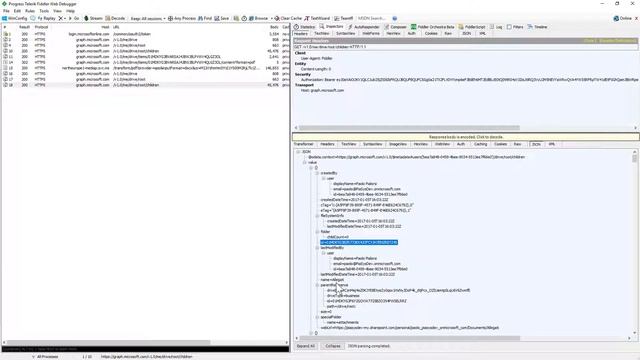Switch to the Inspectors tab
640x360 pixels.
pyautogui.click(x=331, y=27)
